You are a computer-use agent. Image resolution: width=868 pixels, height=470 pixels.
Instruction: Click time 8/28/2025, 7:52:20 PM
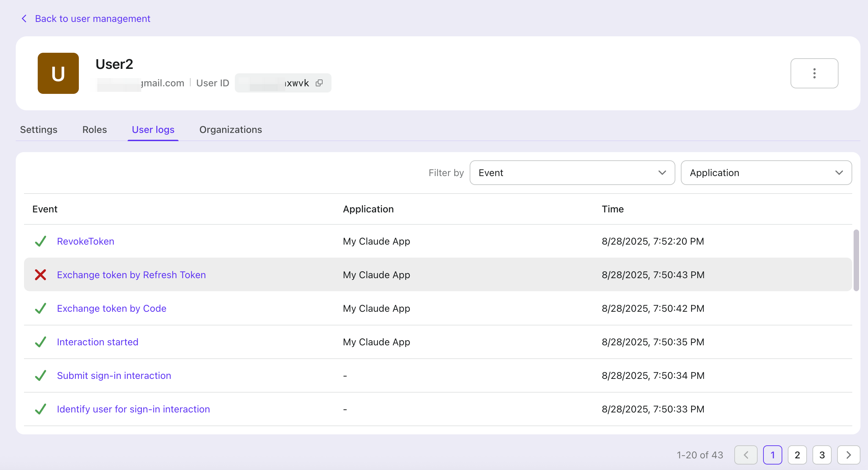653,241
